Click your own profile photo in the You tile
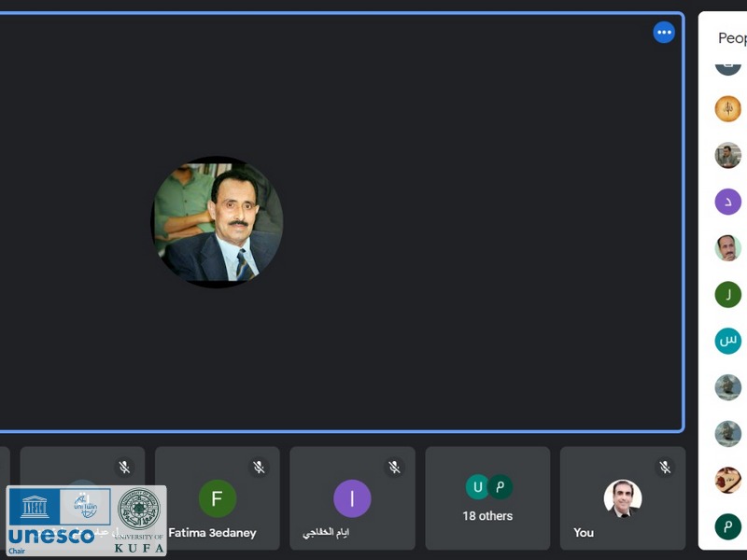The image size is (747, 560). click(x=622, y=498)
